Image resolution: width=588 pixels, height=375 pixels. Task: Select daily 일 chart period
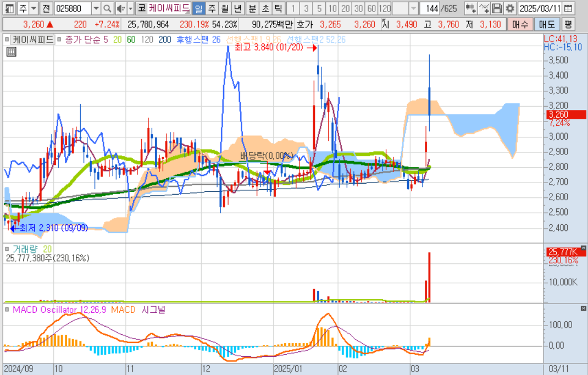(x=199, y=8)
